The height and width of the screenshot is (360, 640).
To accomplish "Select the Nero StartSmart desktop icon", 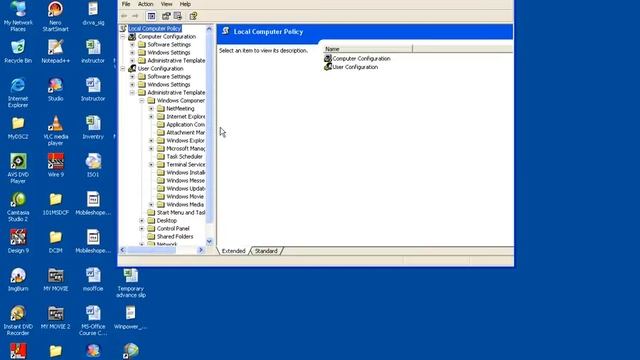I will click(55, 16).
